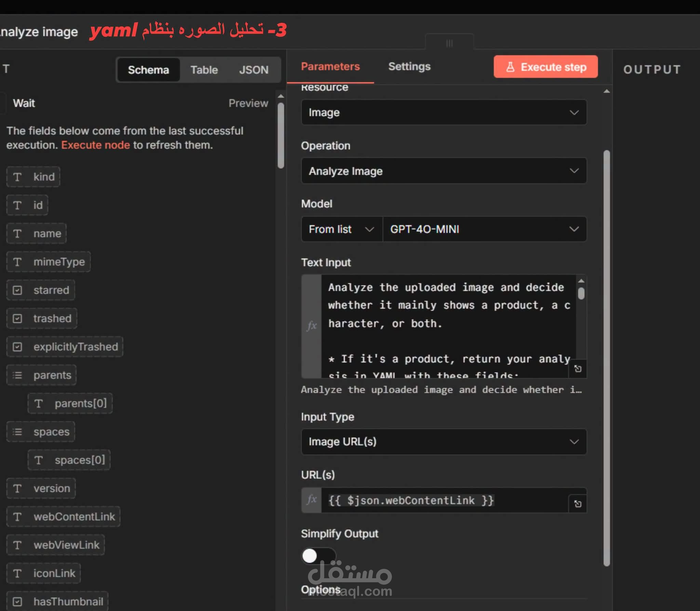Click the version field type icon
This screenshot has width=700, height=611.
[x=17, y=489]
